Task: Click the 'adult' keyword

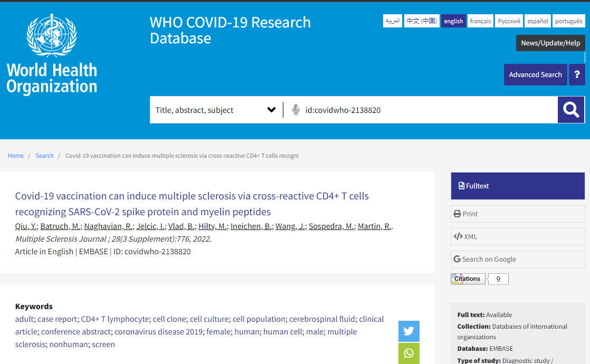Action: point(24,319)
